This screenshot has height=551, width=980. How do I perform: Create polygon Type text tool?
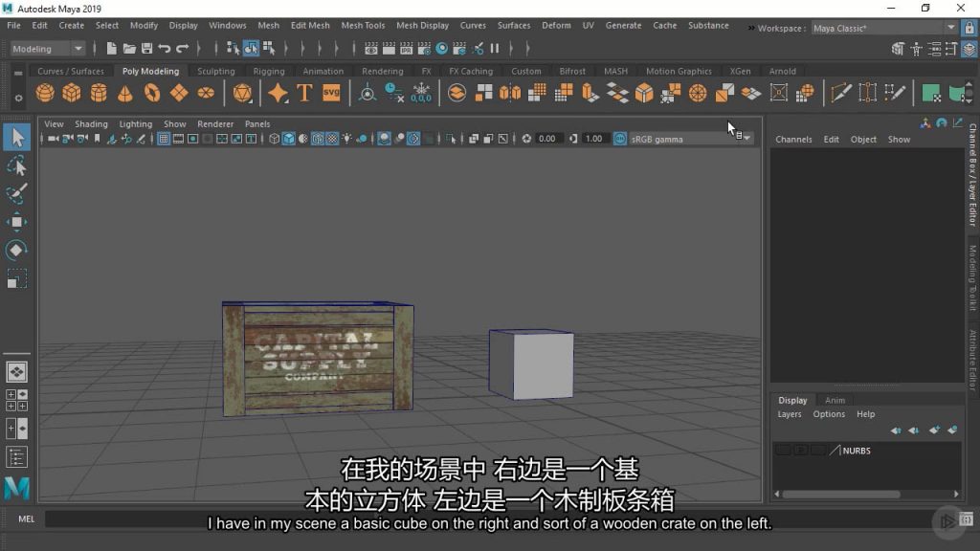pos(304,93)
